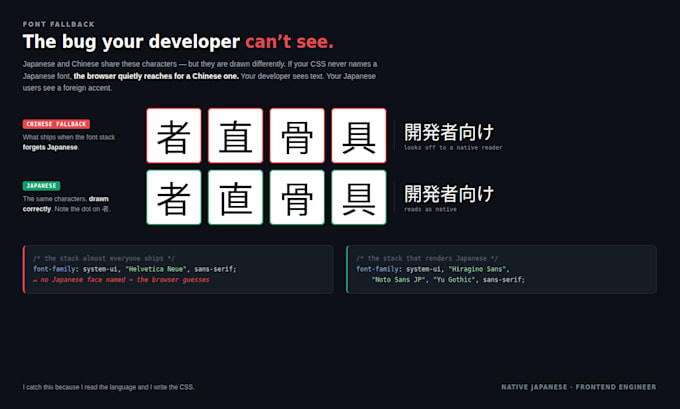The image size is (680, 409).
Task: Select the green-bordered 具 tile in the Japanese row
Action: pos(359,197)
